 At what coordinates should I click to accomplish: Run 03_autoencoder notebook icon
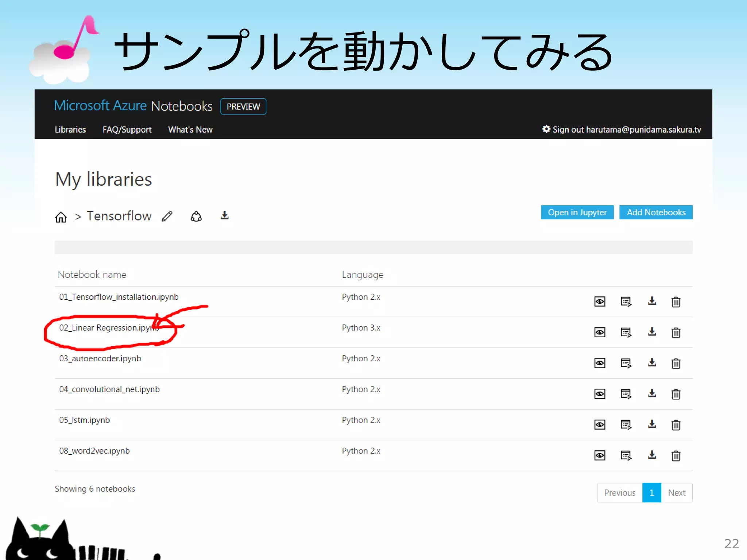tap(626, 363)
